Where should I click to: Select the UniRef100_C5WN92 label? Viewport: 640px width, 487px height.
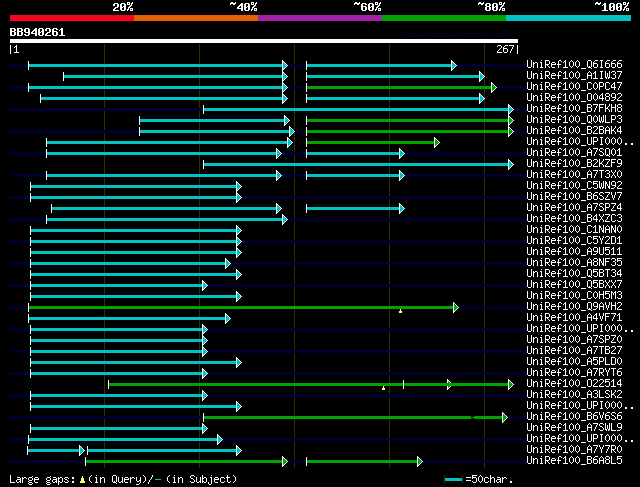pos(574,186)
